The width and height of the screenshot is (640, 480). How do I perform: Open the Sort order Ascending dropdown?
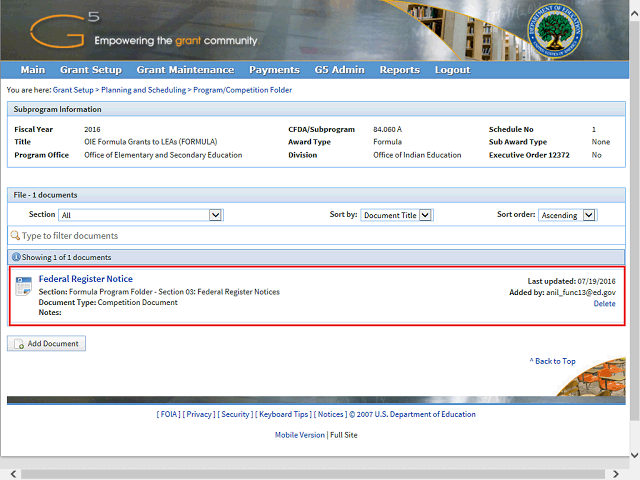tap(567, 215)
